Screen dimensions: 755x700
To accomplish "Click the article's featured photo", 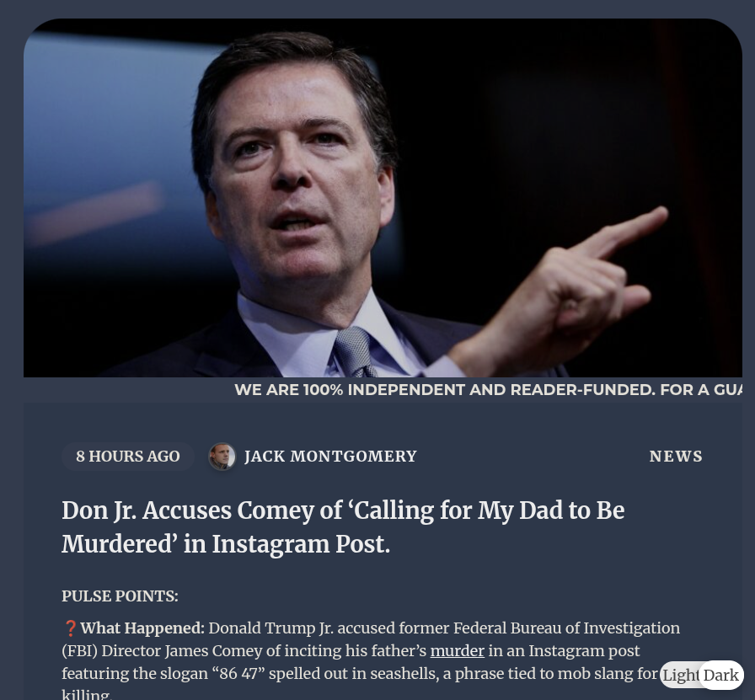I will click(383, 198).
